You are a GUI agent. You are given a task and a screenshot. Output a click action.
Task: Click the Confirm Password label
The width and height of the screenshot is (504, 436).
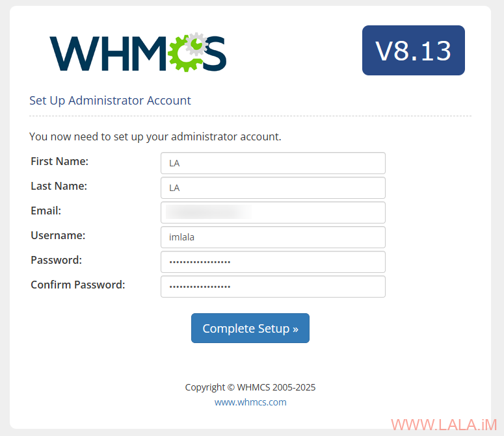[78, 285]
